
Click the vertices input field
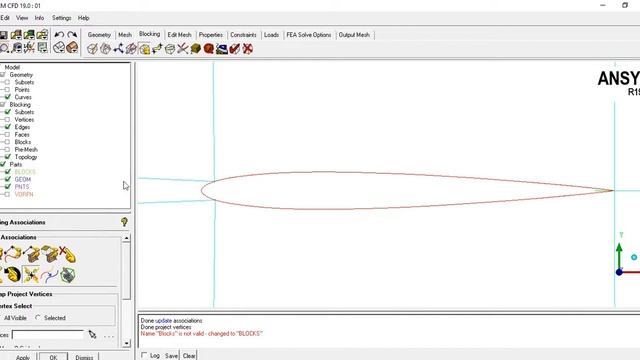[48, 335]
